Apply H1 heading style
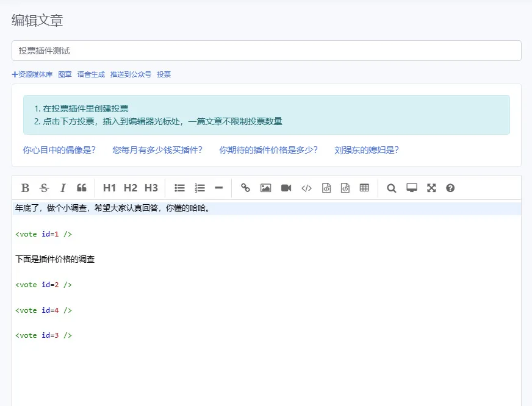 click(109, 188)
